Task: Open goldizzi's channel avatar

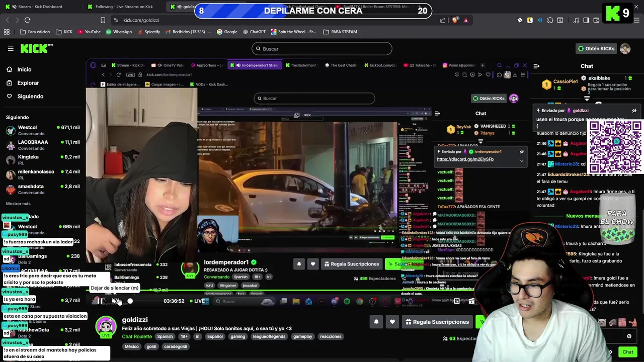Action: pos(106,327)
